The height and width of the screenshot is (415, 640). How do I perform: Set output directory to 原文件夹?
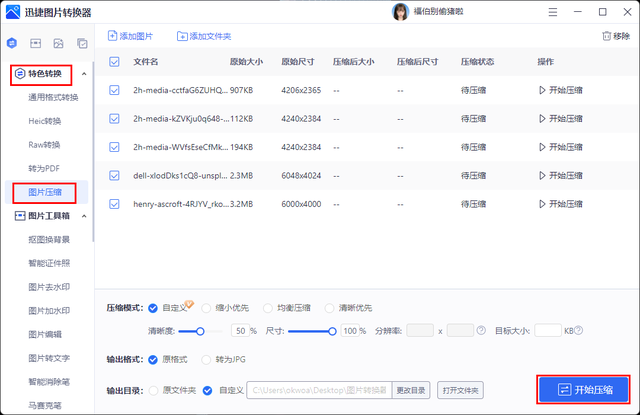(153, 391)
